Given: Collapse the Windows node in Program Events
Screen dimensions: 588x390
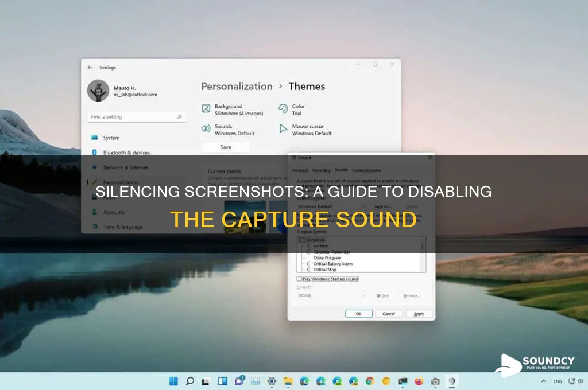Looking at the screenshot, I should pos(301,240).
